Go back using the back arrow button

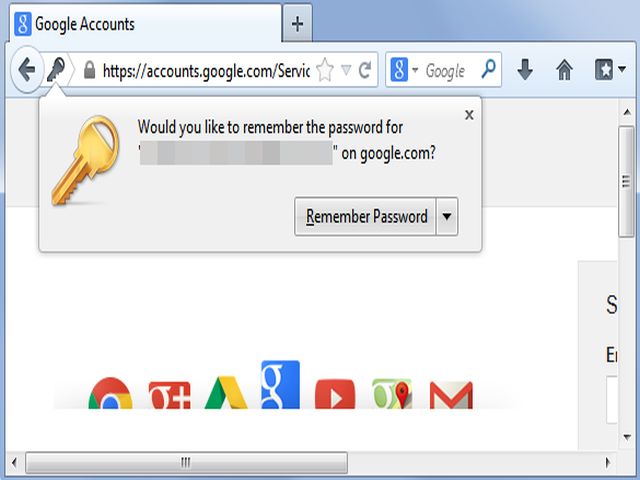pos(27,69)
